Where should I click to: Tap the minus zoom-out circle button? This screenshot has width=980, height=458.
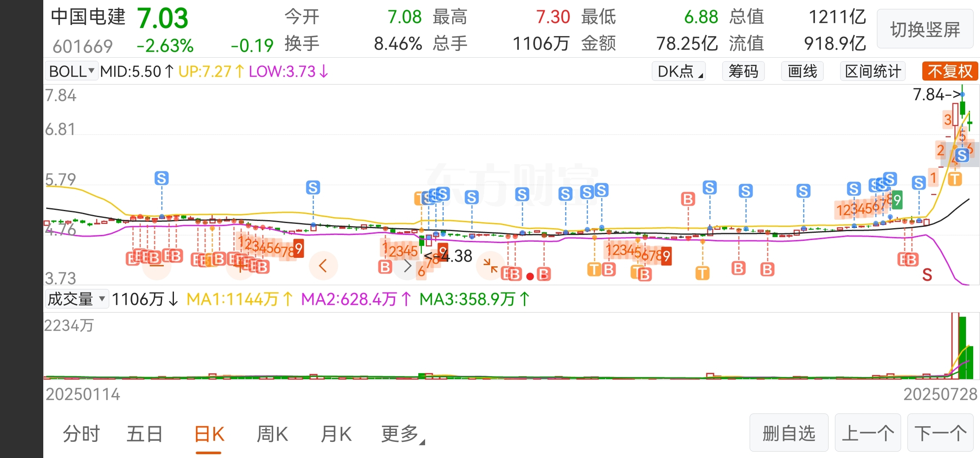157,266
